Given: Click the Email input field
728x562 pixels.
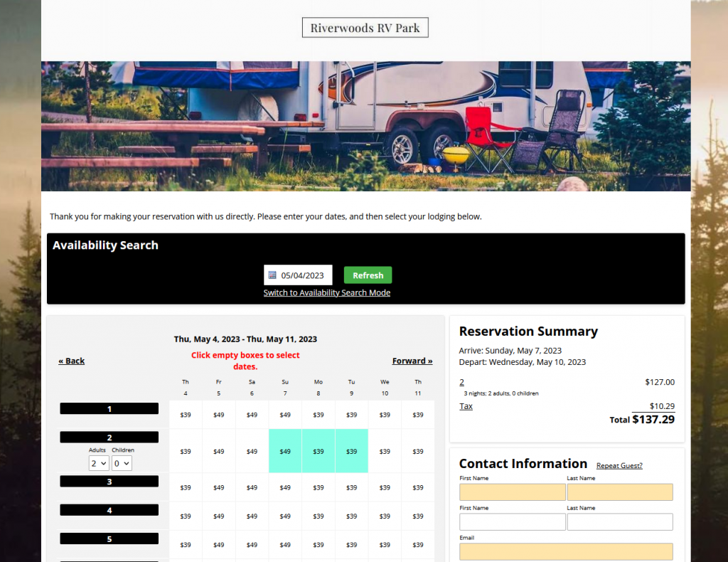Looking at the screenshot, I should coord(566,551).
